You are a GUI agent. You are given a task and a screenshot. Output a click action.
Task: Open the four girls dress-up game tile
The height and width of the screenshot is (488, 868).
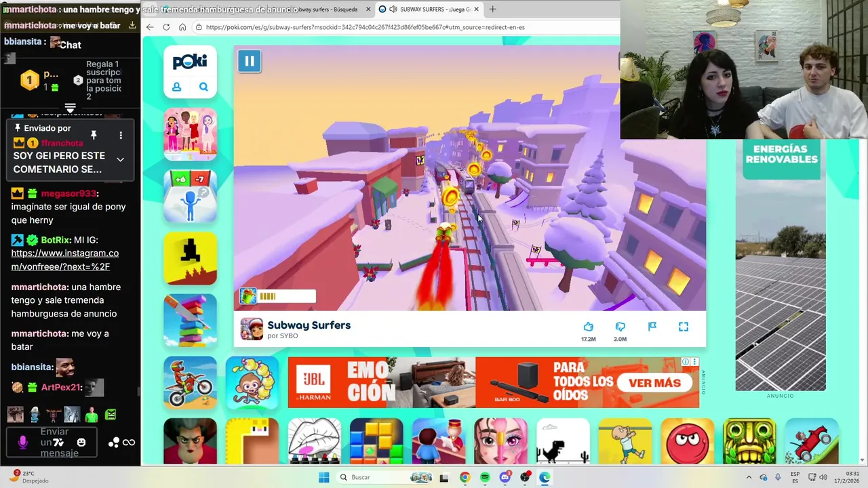[x=190, y=134]
